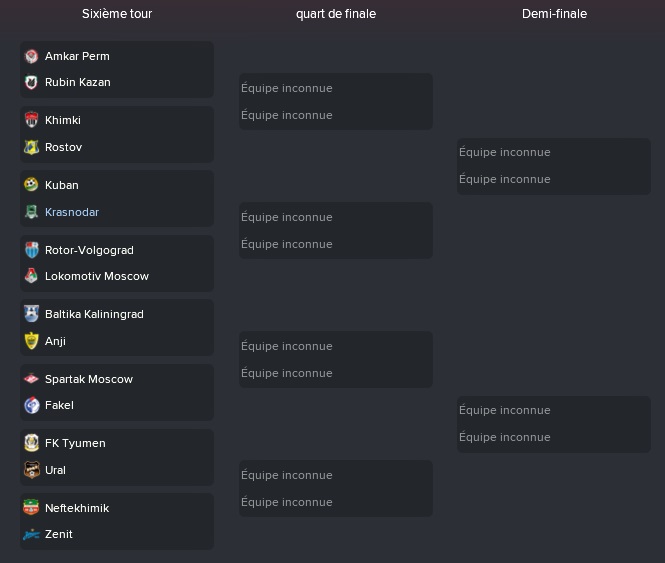The image size is (665, 563).
Task: Click the Rostov club badge
Action: click(x=31, y=147)
